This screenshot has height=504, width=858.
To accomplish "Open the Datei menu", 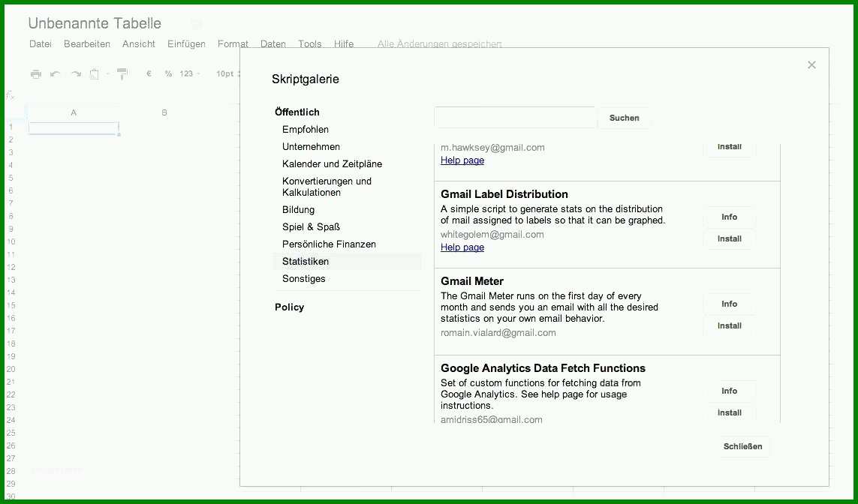I will [x=41, y=43].
